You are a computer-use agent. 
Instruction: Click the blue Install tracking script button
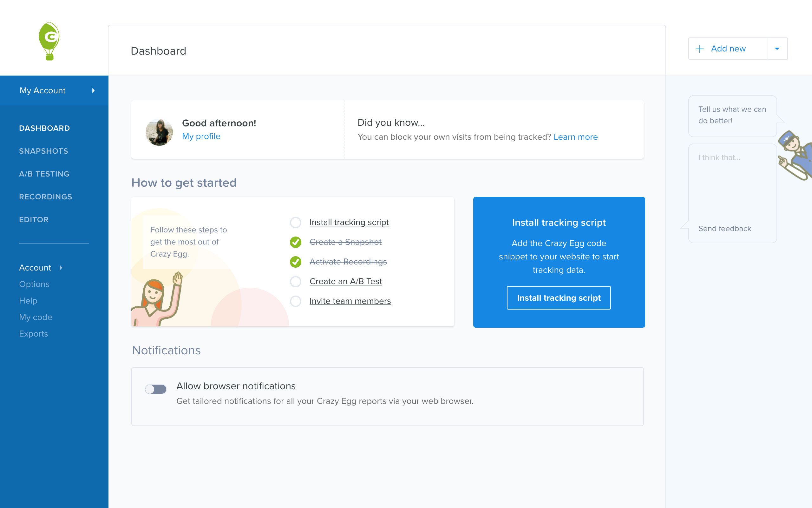click(x=559, y=298)
